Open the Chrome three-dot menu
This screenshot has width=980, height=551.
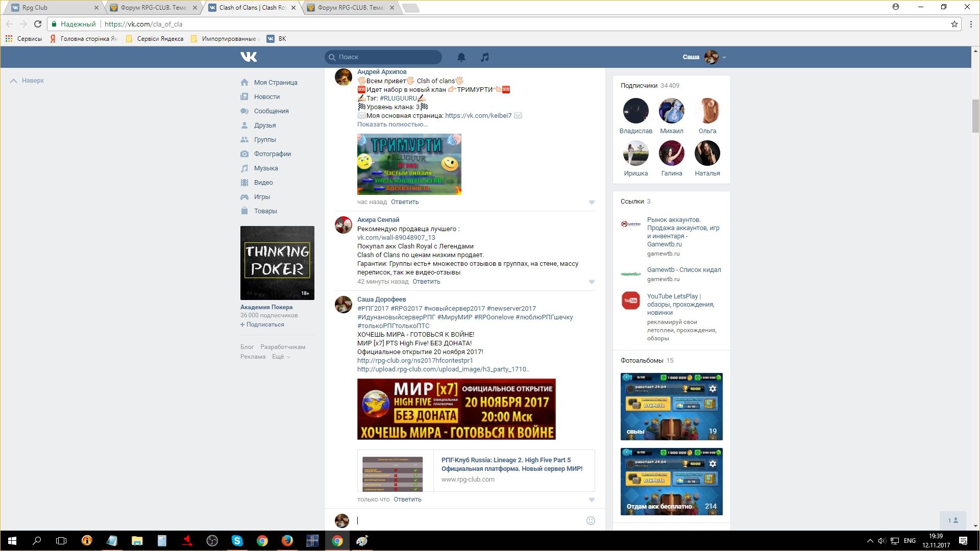971,24
